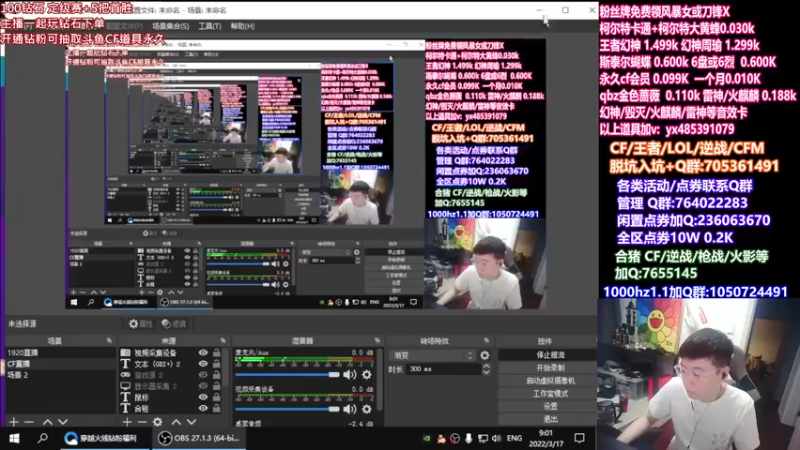Open 帮助(H) menu
This screenshot has height=450, width=800.
coord(242,26)
